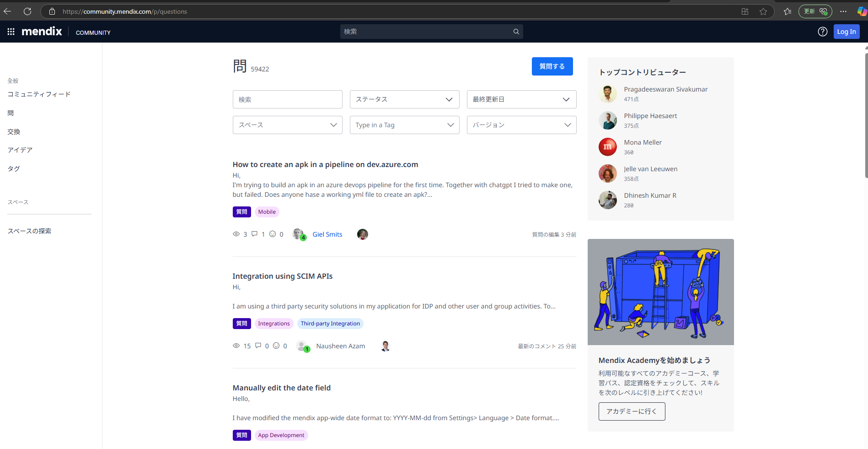This screenshot has width=868, height=449.
Task: Click the アカデミーに行く button
Action: tap(632, 411)
